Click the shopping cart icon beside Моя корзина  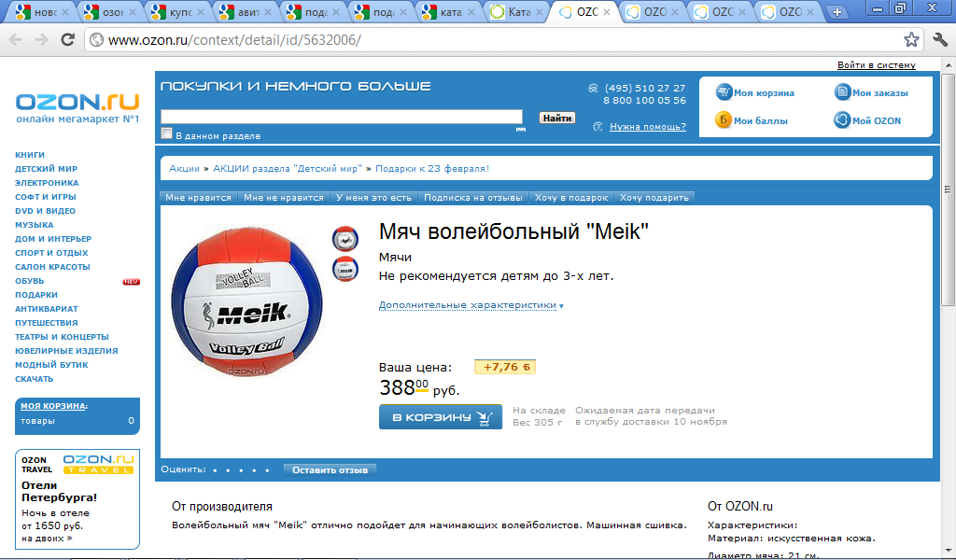(x=724, y=92)
